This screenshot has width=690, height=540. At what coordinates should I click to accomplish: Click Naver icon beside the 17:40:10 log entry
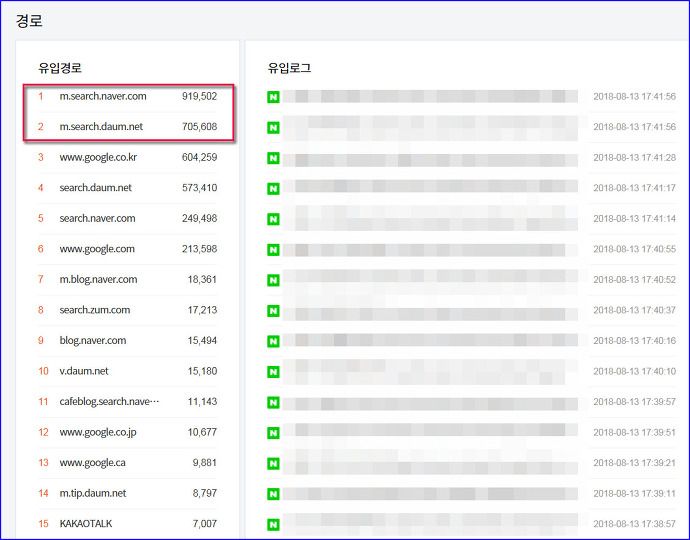click(x=273, y=372)
